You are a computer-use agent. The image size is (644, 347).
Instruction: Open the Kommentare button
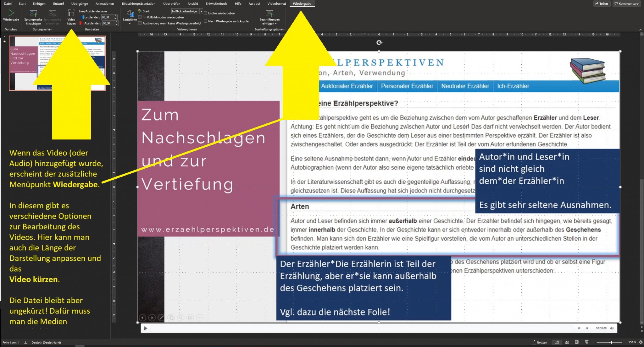click(x=626, y=4)
